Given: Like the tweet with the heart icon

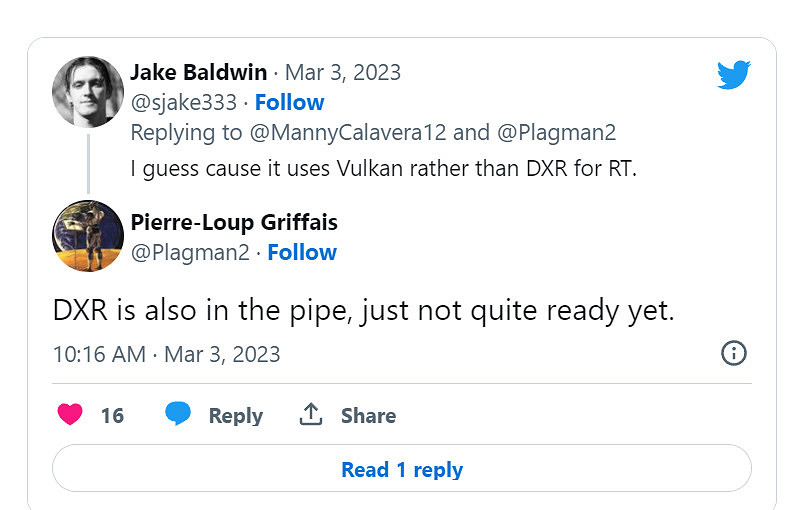Looking at the screenshot, I should click(x=70, y=415).
